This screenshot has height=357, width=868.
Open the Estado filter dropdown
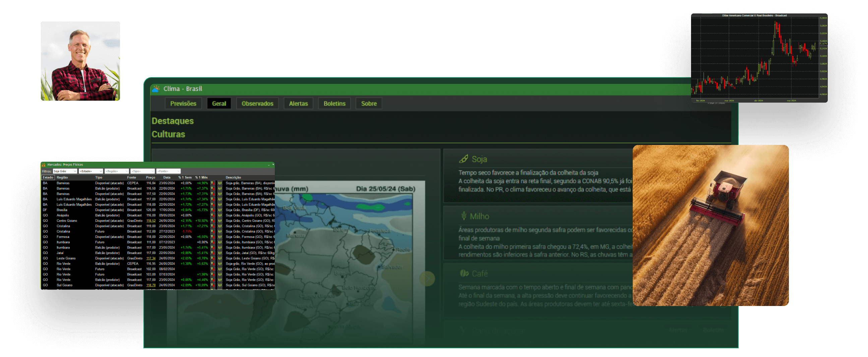point(90,171)
